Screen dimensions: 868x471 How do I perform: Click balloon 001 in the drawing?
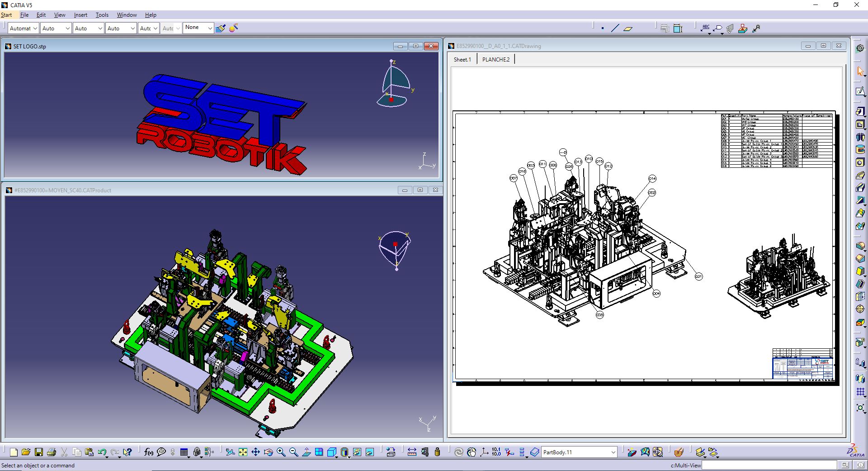coord(698,276)
